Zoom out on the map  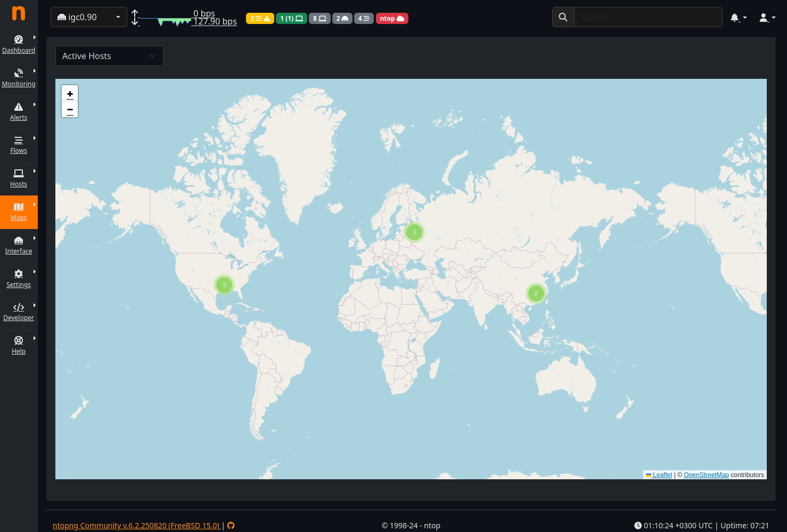point(70,109)
